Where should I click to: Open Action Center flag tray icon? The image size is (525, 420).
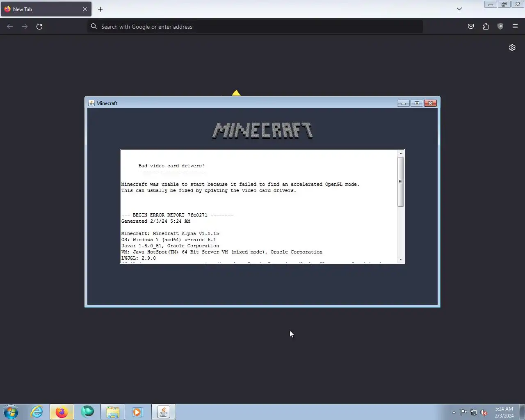point(463,412)
